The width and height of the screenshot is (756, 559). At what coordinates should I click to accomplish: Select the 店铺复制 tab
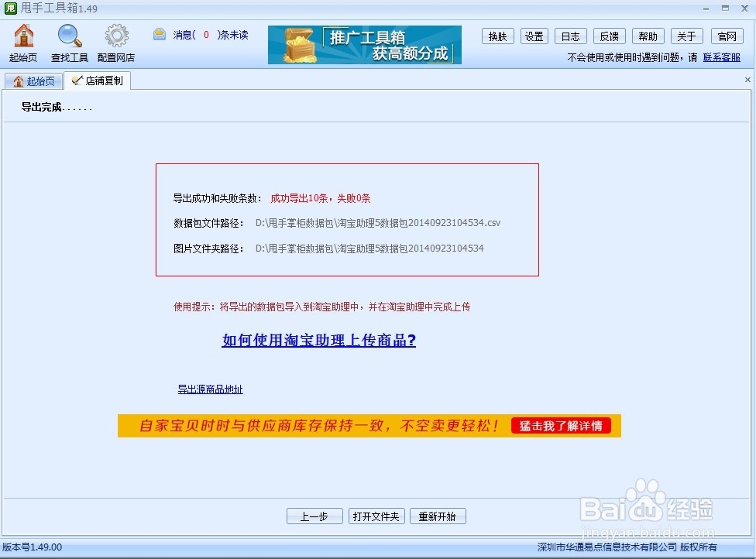tap(98, 81)
